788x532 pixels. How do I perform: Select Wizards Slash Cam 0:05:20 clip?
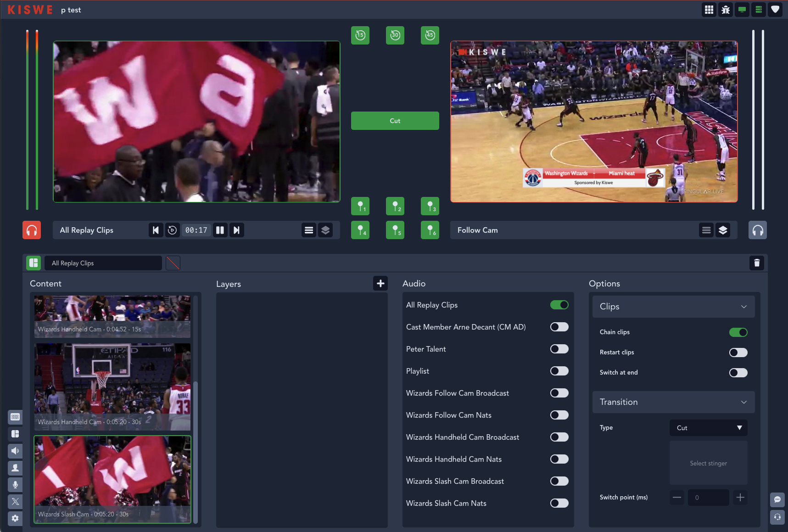click(x=112, y=479)
